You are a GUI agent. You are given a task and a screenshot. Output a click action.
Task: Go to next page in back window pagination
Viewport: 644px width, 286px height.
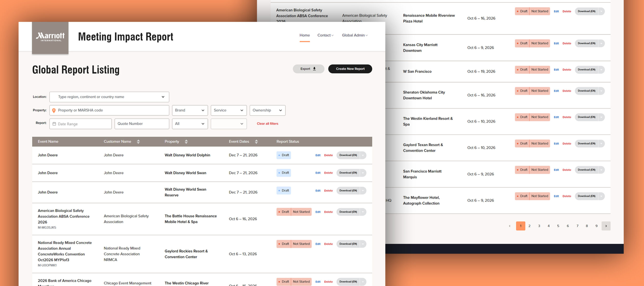[606, 226]
